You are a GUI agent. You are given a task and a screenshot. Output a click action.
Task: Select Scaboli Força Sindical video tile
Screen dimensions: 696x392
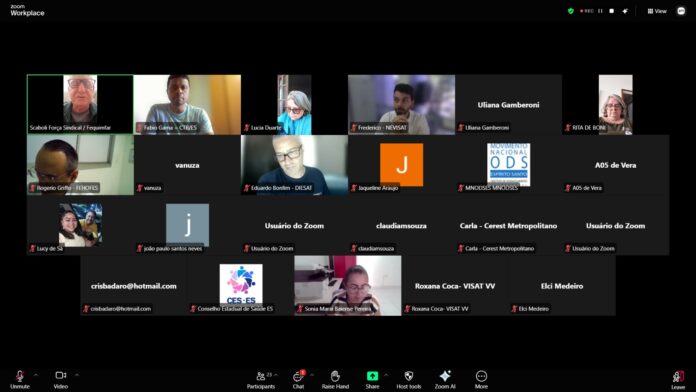coord(80,104)
